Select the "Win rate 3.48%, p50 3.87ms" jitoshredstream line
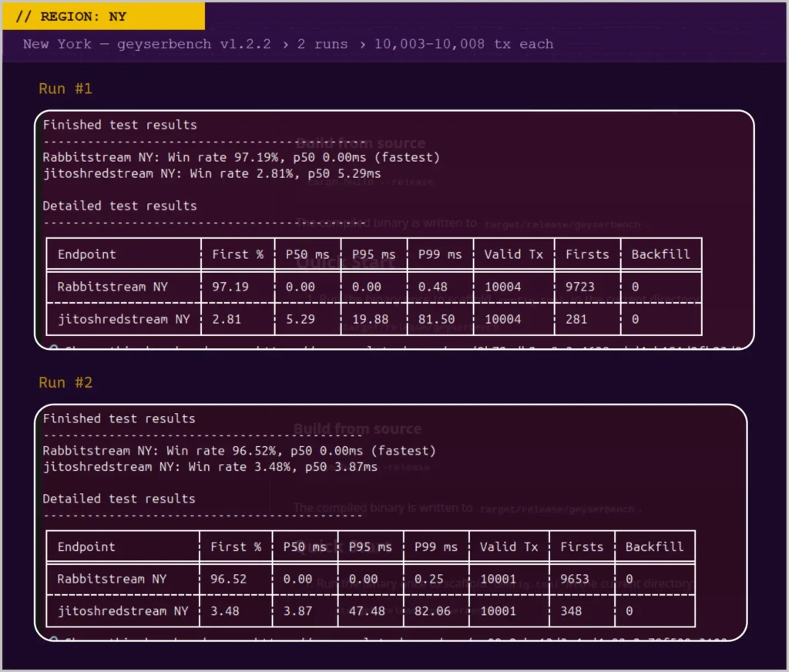The image size is (789, 672). (210, 467)
